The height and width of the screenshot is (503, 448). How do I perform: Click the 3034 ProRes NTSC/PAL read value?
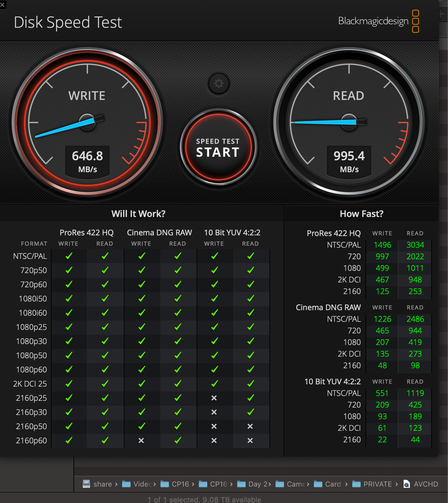(x=415, y=245)
